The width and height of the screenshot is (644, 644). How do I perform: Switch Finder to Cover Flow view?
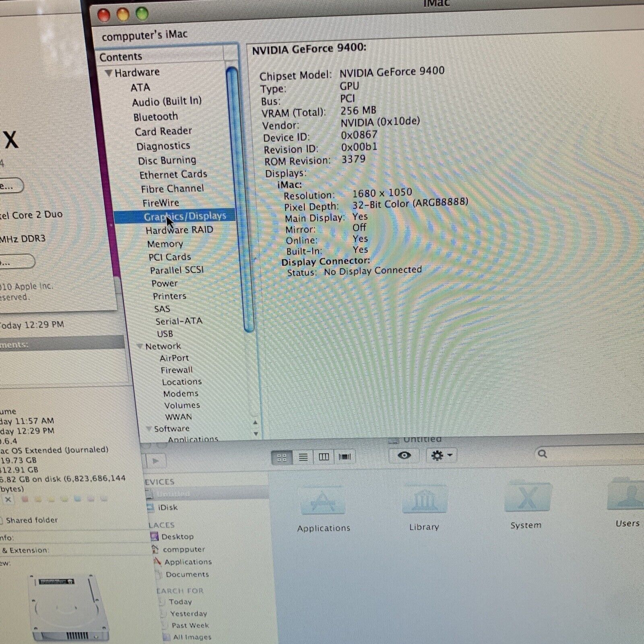point(345,456)
